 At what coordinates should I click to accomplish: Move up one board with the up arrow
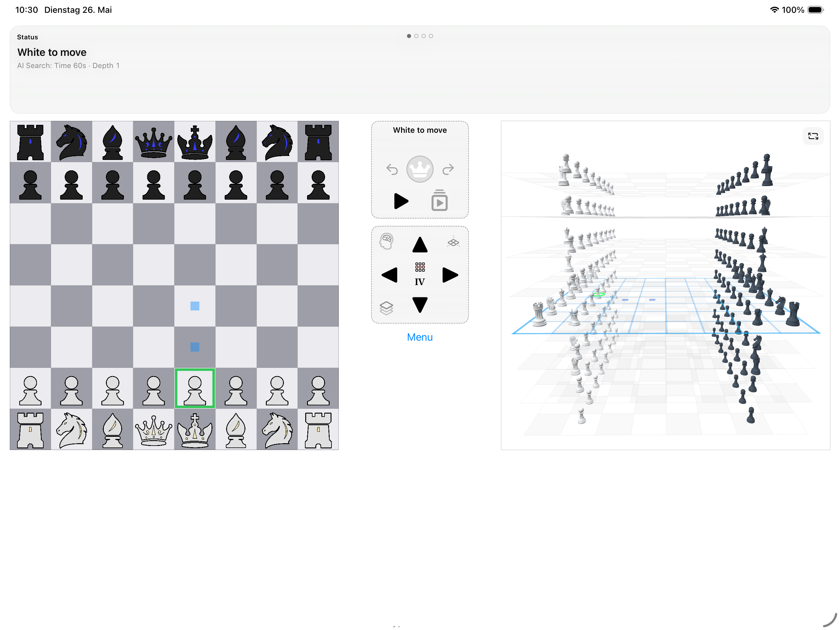pyautogui.click(x=420, y=244)
